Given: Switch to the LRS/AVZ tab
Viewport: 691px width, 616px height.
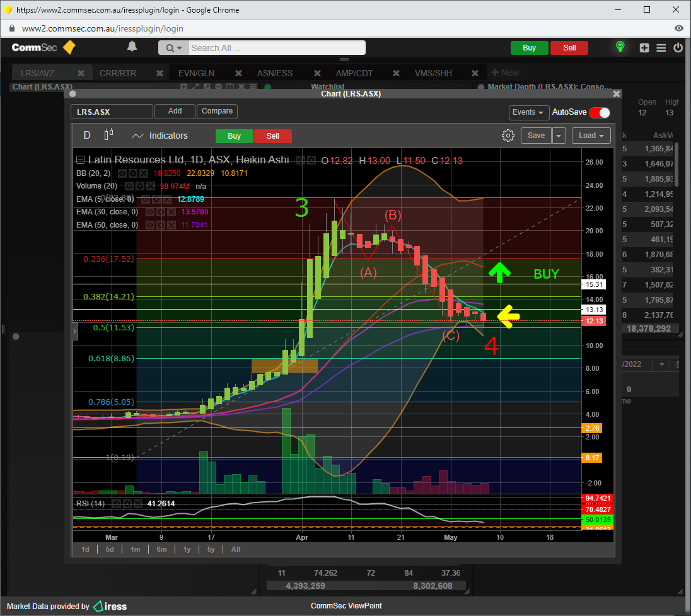Looking at the screenshot, I should click(38, 73).
